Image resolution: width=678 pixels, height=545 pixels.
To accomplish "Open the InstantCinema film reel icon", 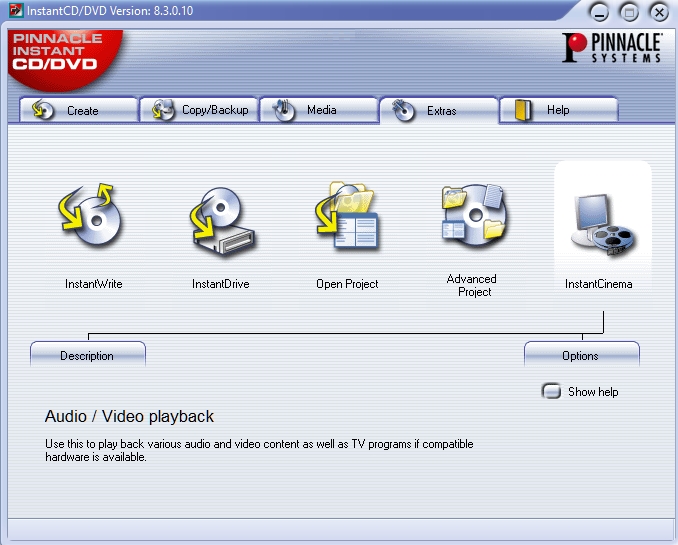I will point(603,224).
